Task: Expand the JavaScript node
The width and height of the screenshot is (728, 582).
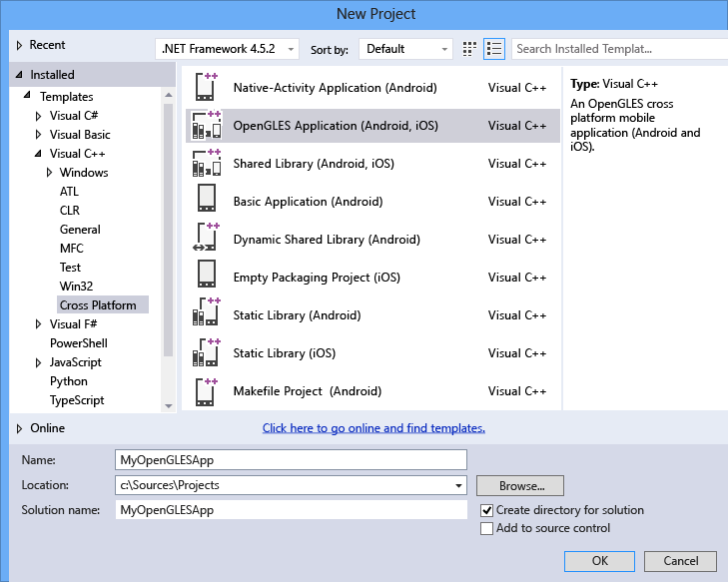Action: point(39,362)
